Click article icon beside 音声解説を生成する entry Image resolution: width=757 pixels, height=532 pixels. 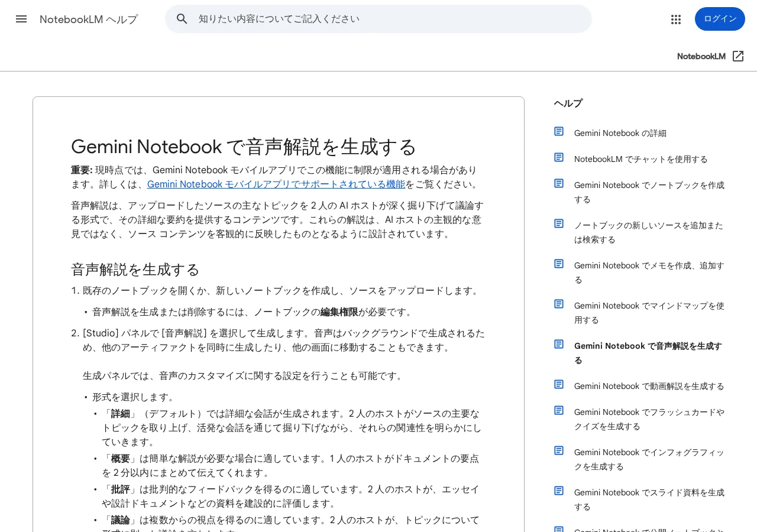click(x=559, y=344)
